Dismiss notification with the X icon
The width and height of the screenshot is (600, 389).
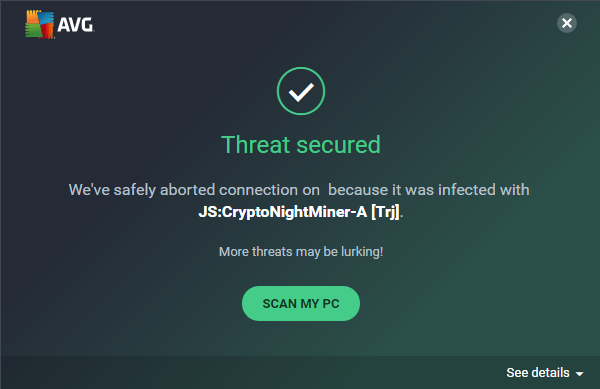click(567, 23)
